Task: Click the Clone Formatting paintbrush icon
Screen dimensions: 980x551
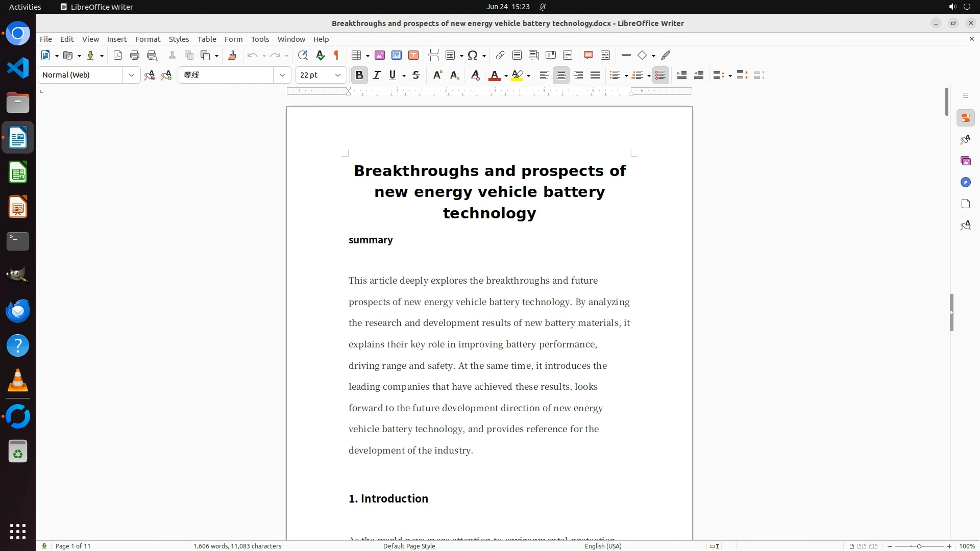Action: point(232,56)
